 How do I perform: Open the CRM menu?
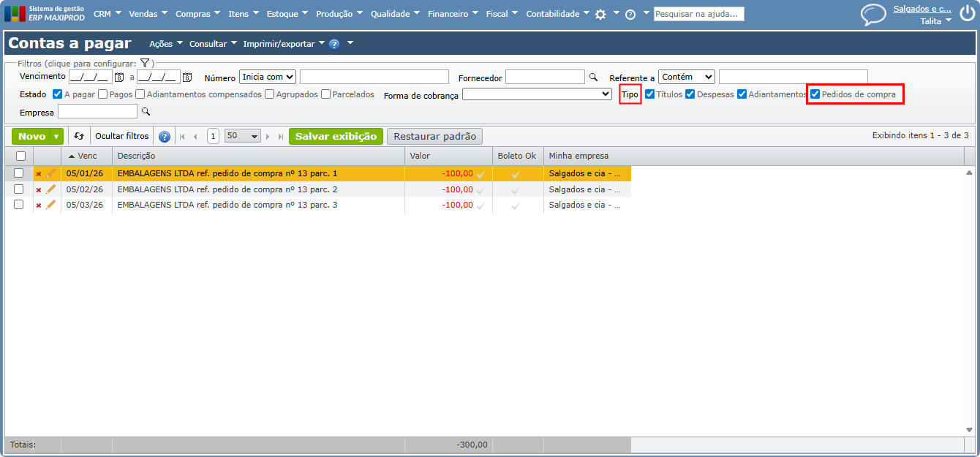(107, 14)
